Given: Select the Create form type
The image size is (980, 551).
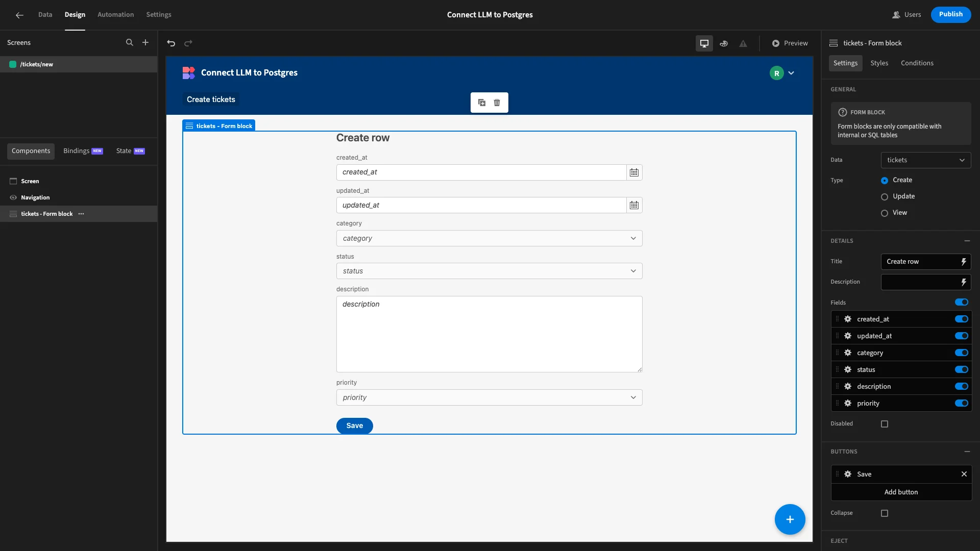Looking at the screenshot, I should [885, 181].
